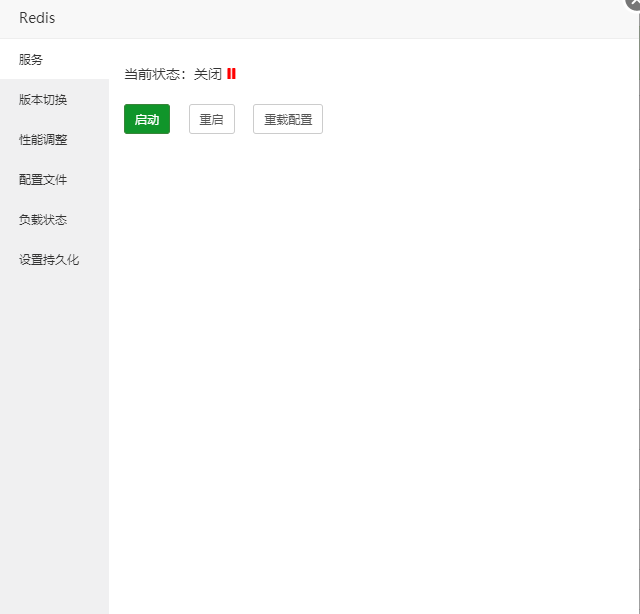Click the 当前状态：关闭 status text
Screen dimensions: 640x614
click(x=173, y=74)
